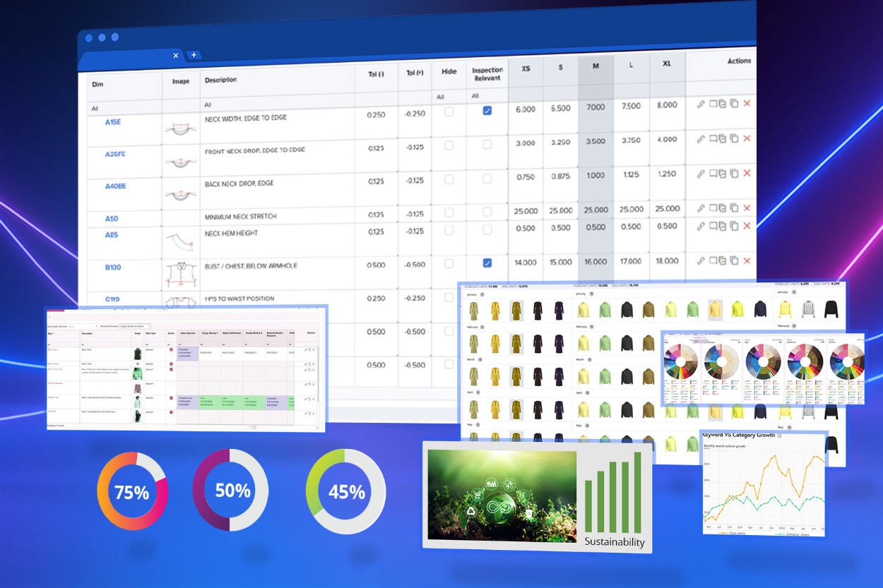The height and width of the screenshot is (588, 883).
Task: Click the copy icon in the A40BE row
Action: point(734,173)
